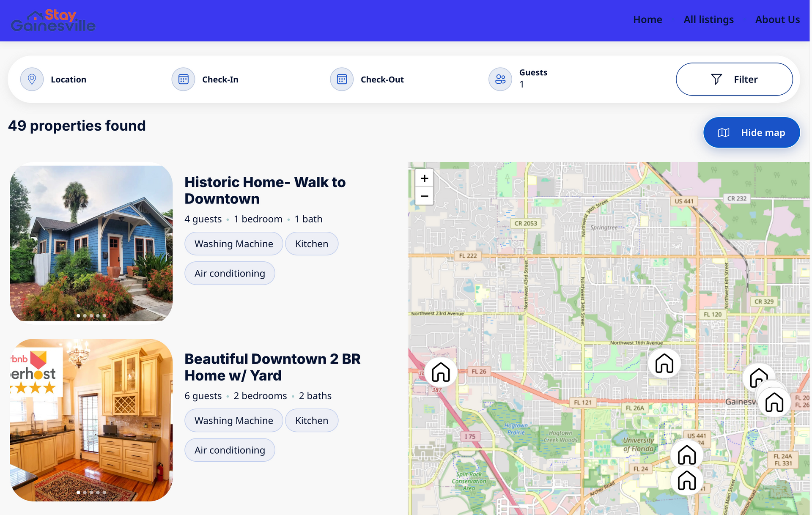Click the Check-Out calendar icon

342,79
